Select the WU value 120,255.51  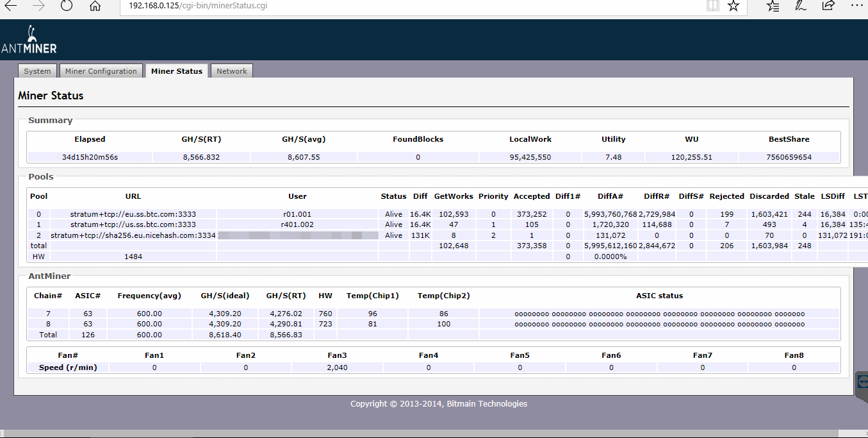click(692, 157)
